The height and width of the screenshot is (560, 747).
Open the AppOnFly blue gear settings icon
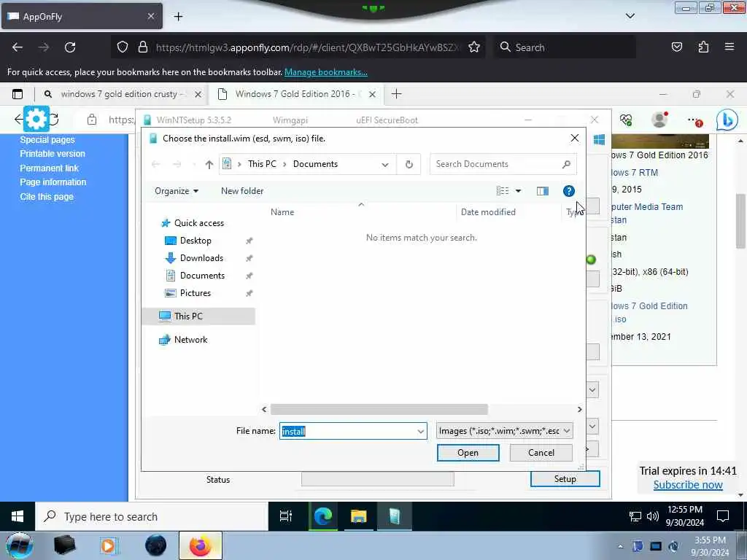coord(36,119)
